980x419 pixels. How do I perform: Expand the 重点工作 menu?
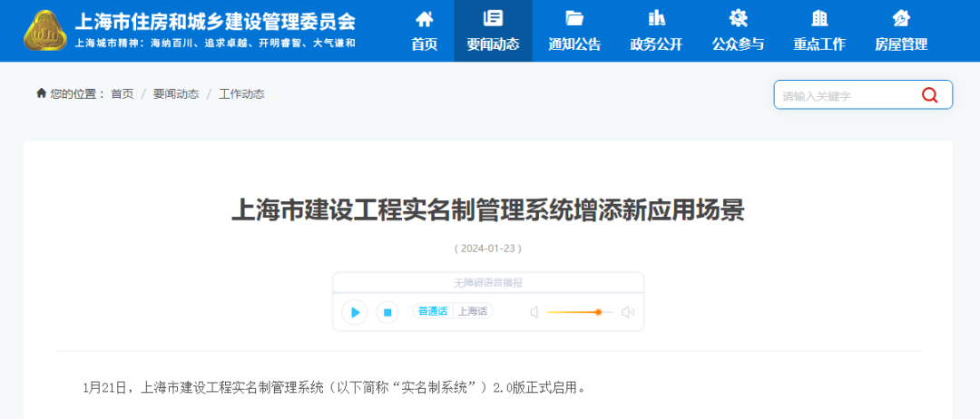[x=819, y=31]
